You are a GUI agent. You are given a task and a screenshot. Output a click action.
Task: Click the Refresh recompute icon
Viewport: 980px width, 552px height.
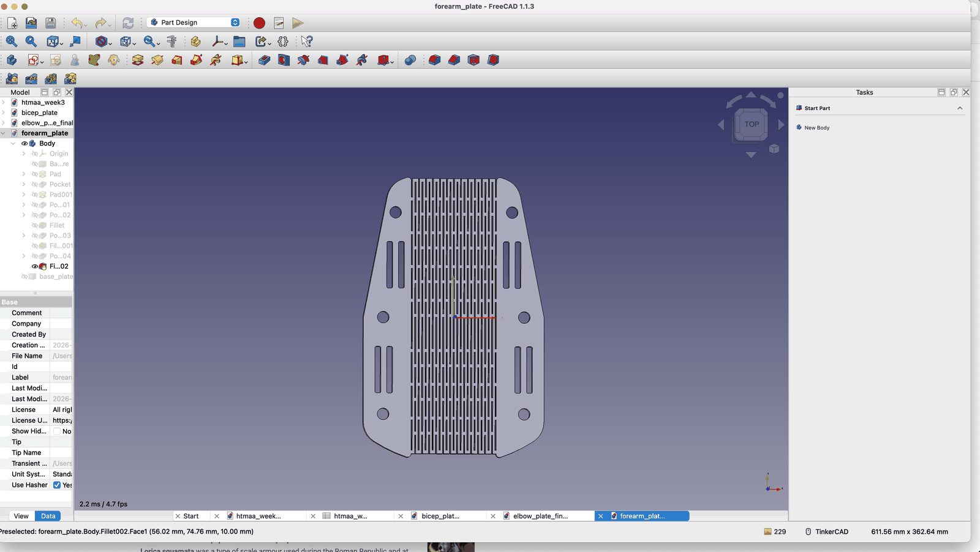coord(127,23)
